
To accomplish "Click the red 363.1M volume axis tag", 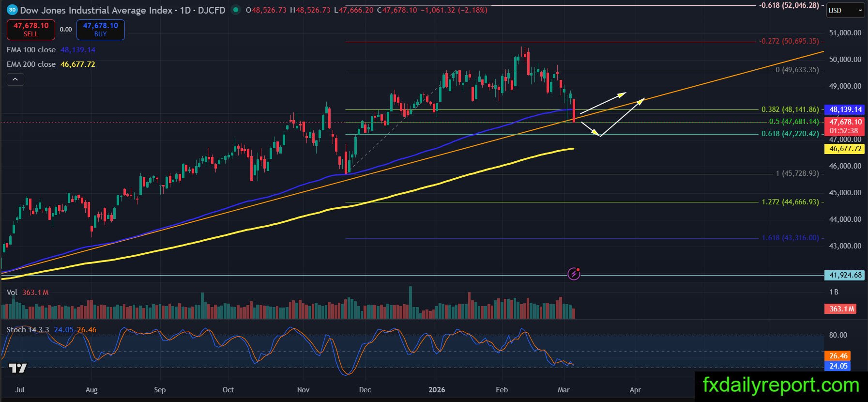I will coord(840,309).
